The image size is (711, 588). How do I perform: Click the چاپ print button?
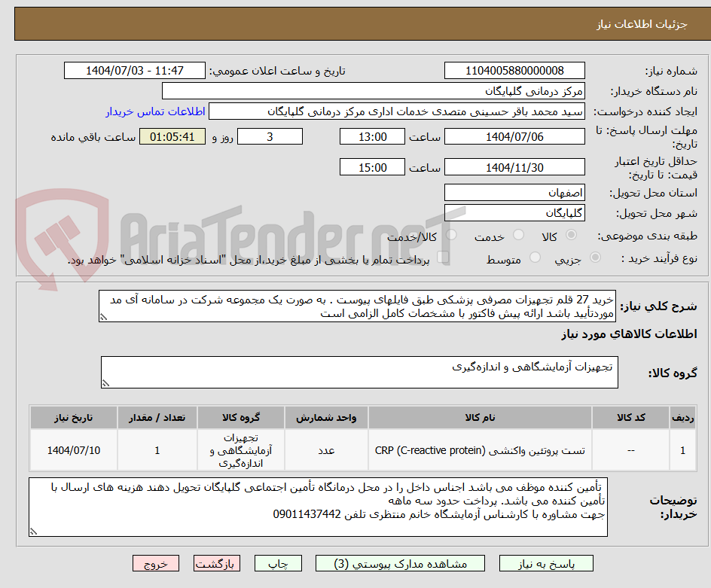coord(278,563)
